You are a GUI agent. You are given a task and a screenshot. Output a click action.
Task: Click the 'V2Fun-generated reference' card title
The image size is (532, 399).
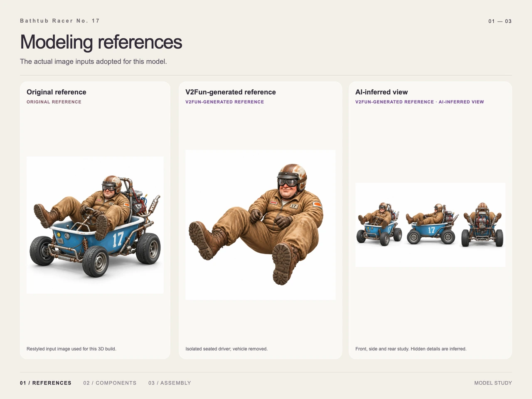231,92
